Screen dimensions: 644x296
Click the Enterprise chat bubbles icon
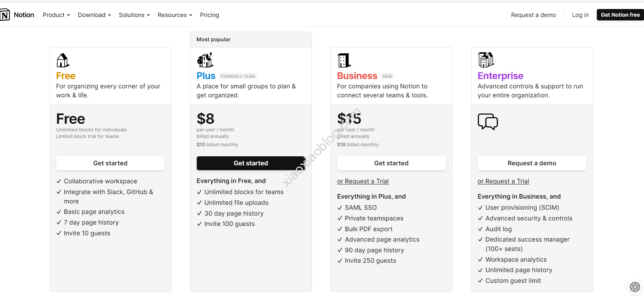click(x=488, y=122)
